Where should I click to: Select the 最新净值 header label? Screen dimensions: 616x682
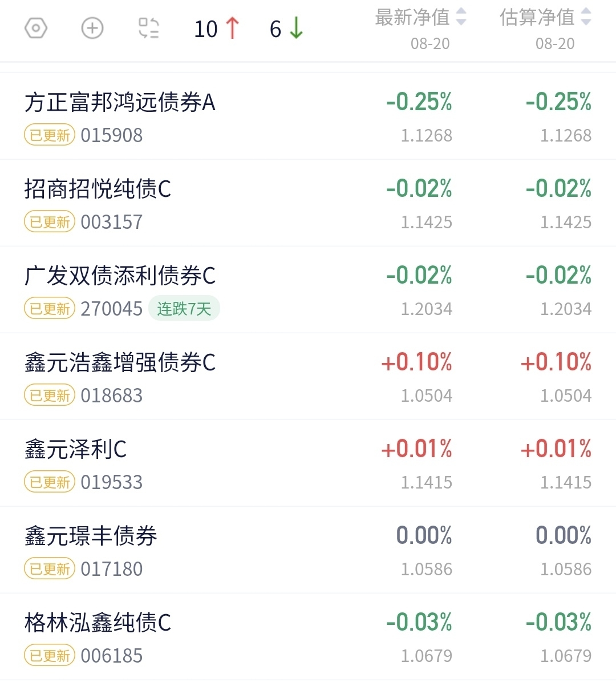pos(412,17)
